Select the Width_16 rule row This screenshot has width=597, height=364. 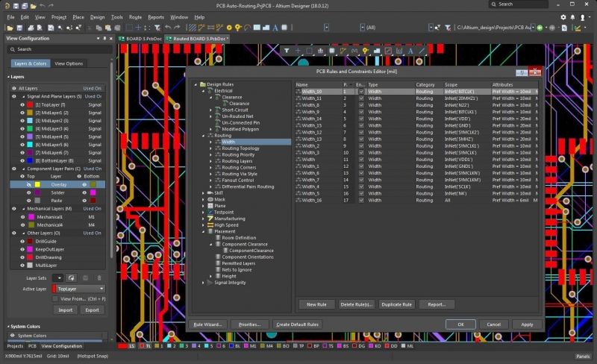[x=417, y=201]
